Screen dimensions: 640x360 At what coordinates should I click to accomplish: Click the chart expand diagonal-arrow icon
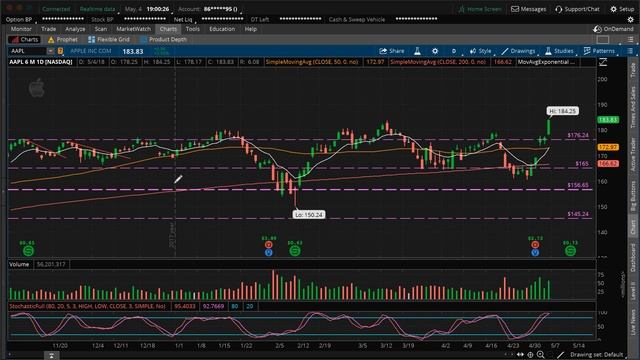pyautogui.click(x=603, y=62)
